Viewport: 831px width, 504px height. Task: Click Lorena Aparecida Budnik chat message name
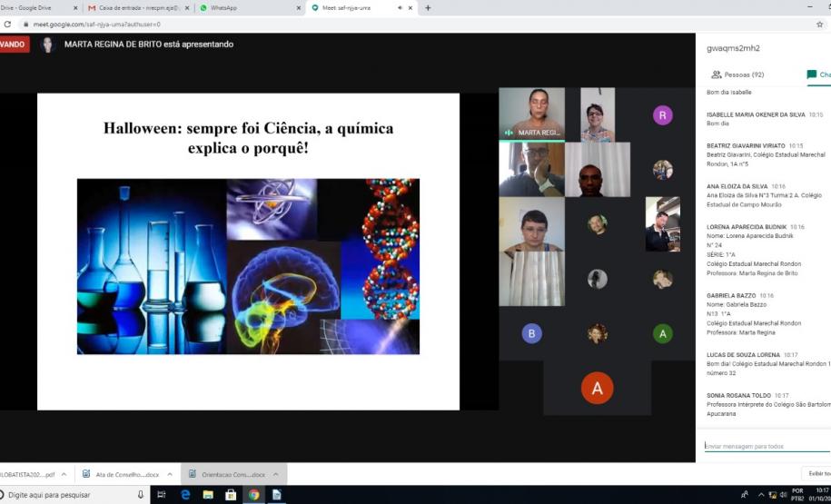click(x=747, y=227)
